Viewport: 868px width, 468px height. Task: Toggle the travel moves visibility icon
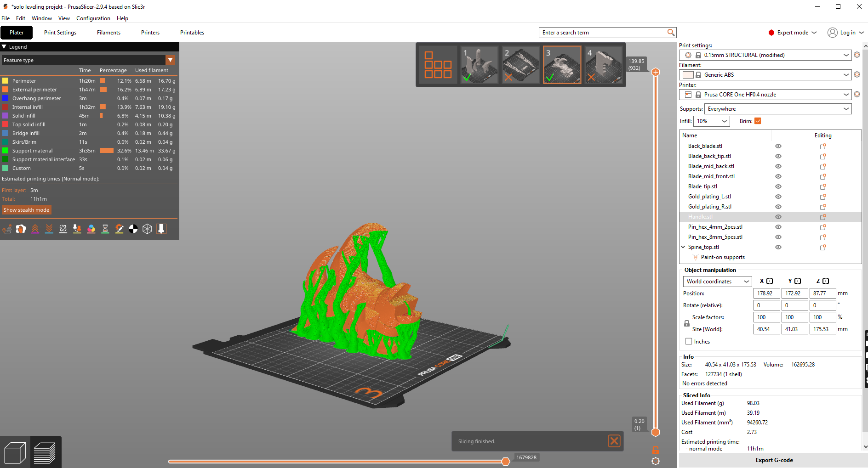7,229
